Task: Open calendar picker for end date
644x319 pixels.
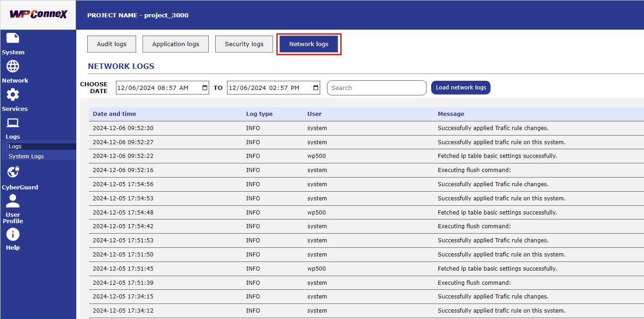Action: pos(316,88)
